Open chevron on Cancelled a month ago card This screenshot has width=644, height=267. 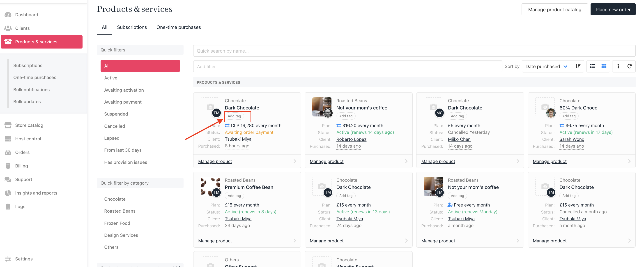629,240
